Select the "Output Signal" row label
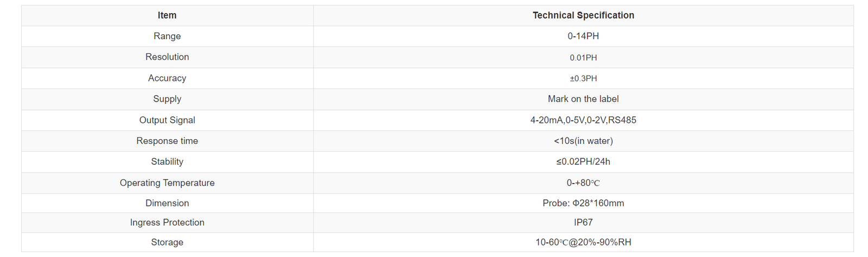This screenshot has width=868, height=257. coord(167,120)
